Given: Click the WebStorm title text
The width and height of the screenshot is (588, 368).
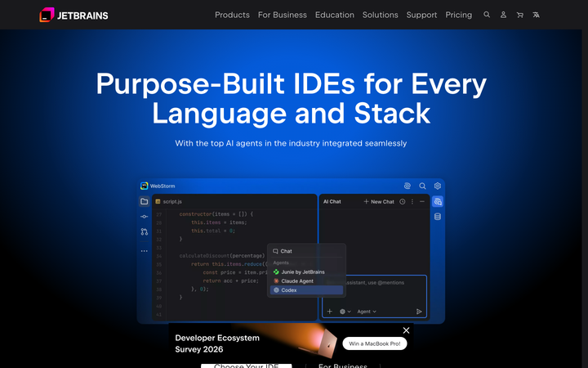Looking at the screenshot, I should [x=163, y=186].
